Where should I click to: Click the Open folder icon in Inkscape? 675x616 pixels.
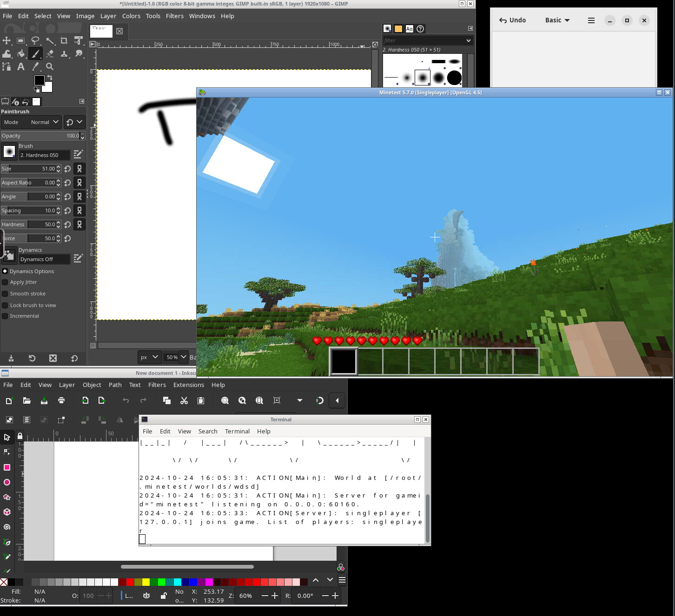click(x=26, y=400)
